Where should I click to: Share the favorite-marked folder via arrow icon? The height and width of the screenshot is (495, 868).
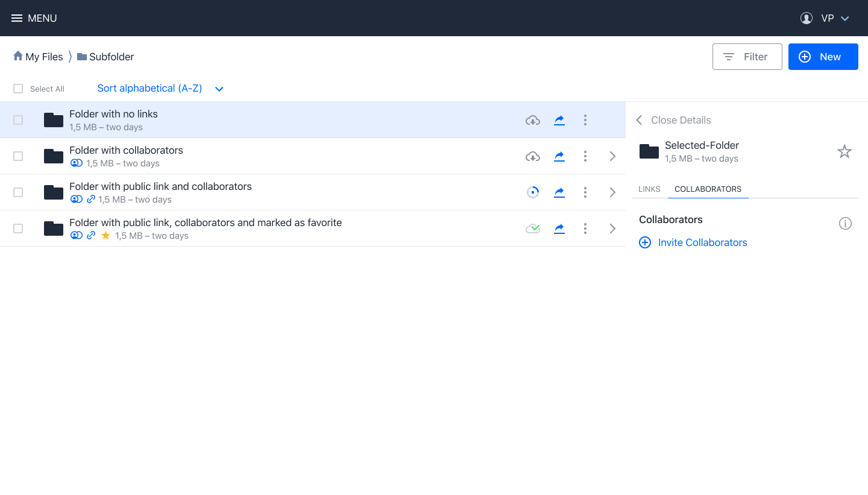click(559, 229)
